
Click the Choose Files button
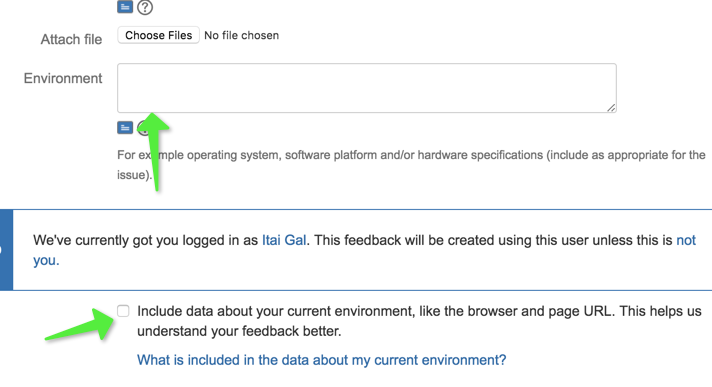(x=158, y=35)
